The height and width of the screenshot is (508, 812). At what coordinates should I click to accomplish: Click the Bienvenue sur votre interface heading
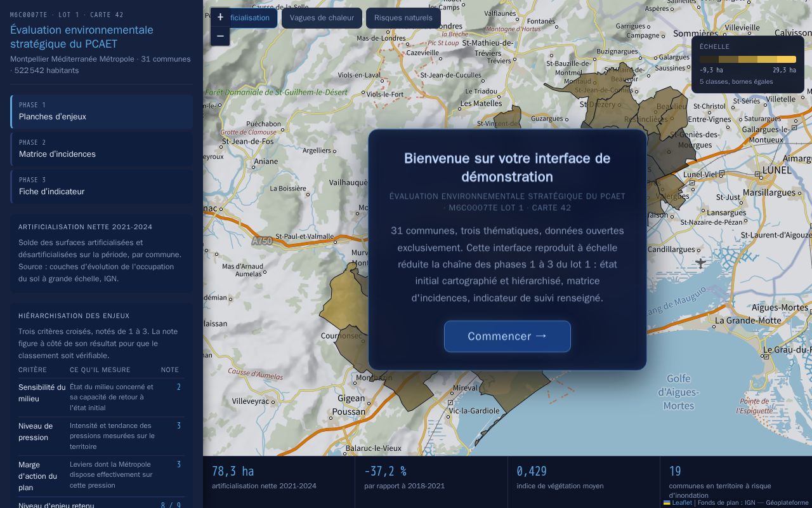point(507,168)
